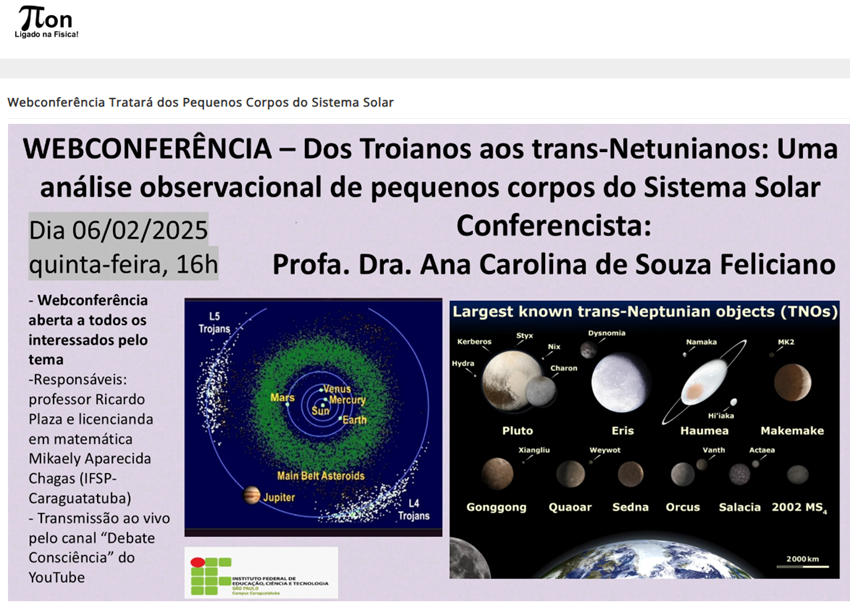Click the 'L5 Trojans' label in the diagram
This screenshot has width=850, height=602.
tap(214, 322)
